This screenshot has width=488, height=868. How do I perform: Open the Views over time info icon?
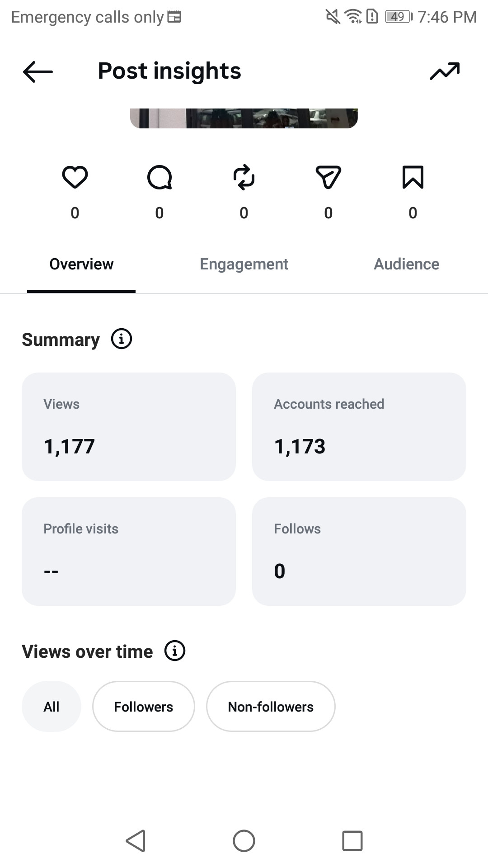click(x=175, y=651)
